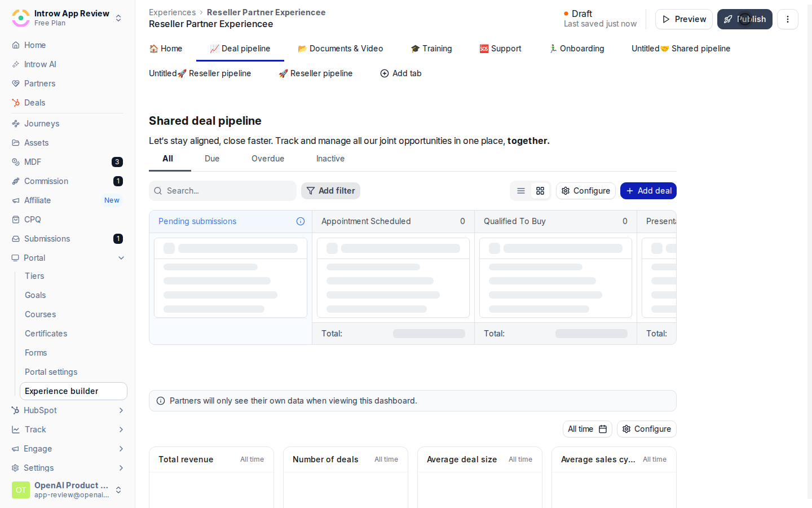This screenshot has width=812, height=508.
Task: Click the Add filter button
Action: 330,191
